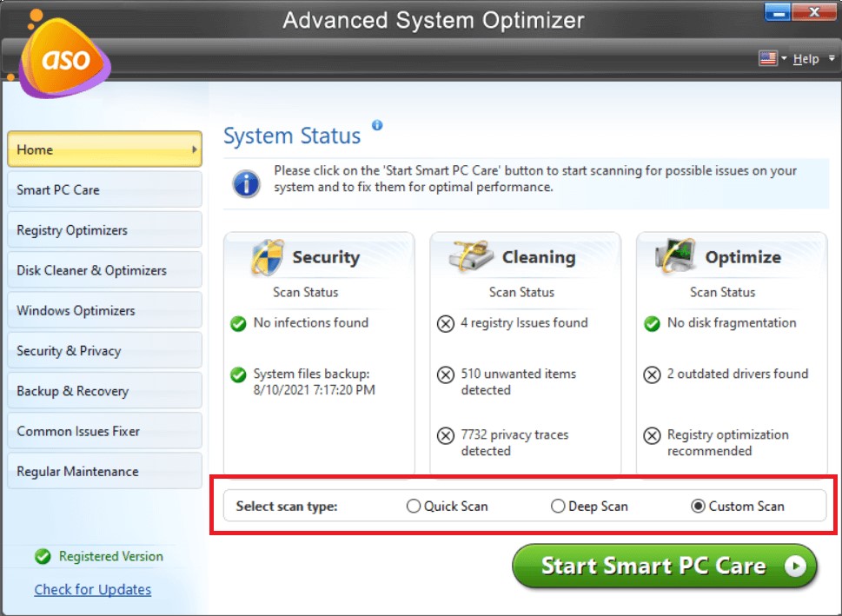Click the ASO logo icon
The width and height of the screenshot is (842, 616).
63,59
